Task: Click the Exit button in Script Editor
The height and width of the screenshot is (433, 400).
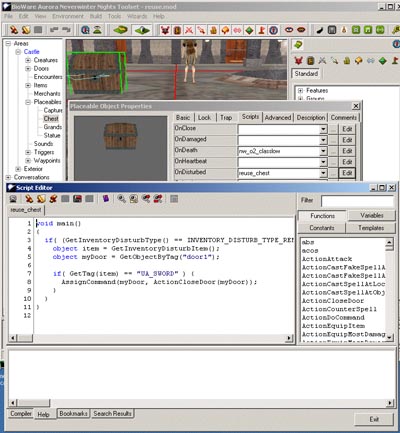Action: click(x=374, y=419)
